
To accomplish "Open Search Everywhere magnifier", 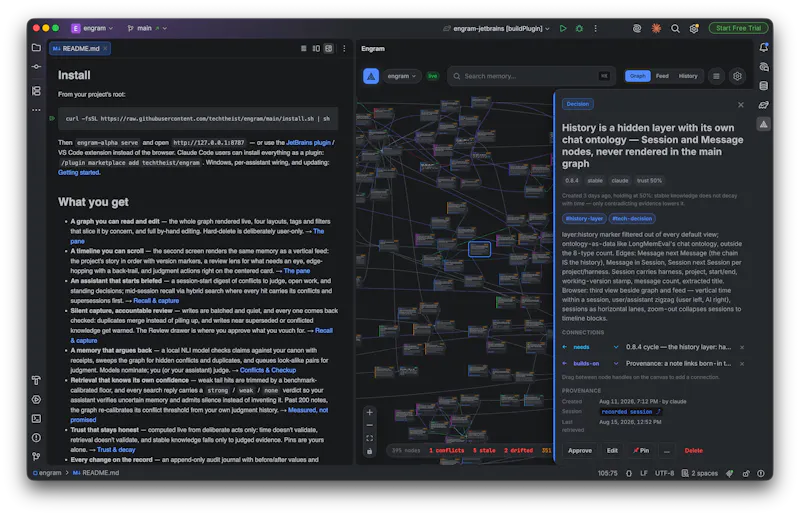I will pyautogui.click(x=675, y=29).
